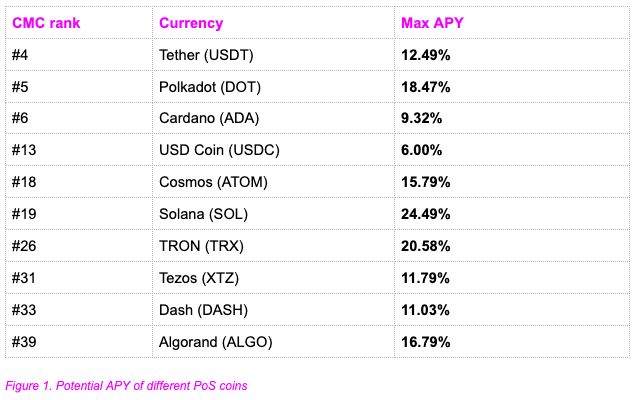Select the Tether (USDT) cell

click(207, 55)
